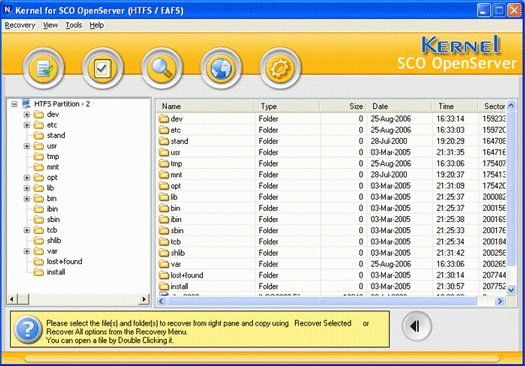Click the usr folder icon in file list

[164, 152]
